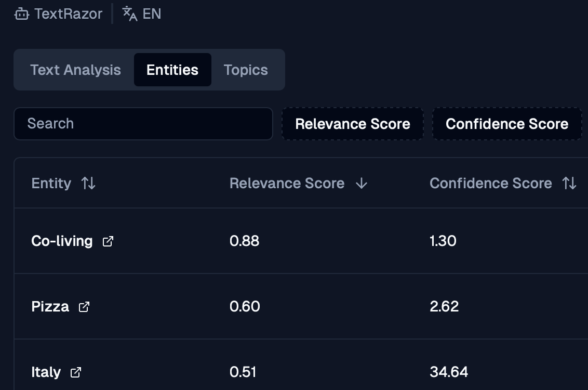Click the Relevance Score column header text
This screenshot has width=588, height=390.
click(x=287, y=183)
